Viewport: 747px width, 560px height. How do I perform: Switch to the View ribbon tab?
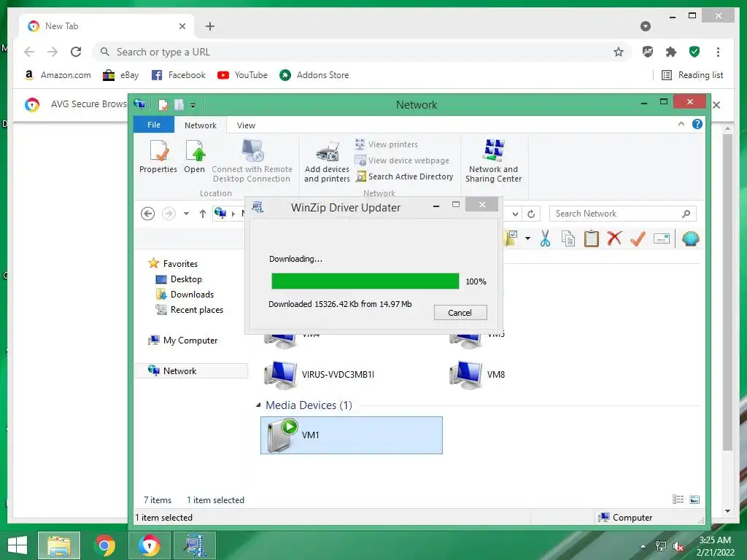[246, 125]
